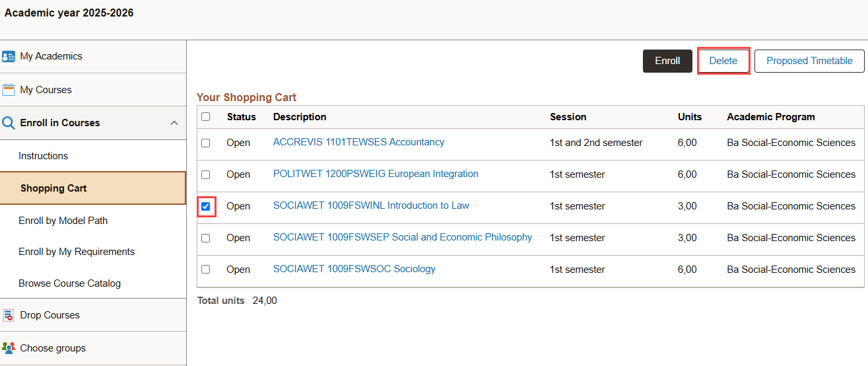Open Enroll by My Requirements
Image resolution: width=868 pixels, height=366 pixels.
click(77, 252)
